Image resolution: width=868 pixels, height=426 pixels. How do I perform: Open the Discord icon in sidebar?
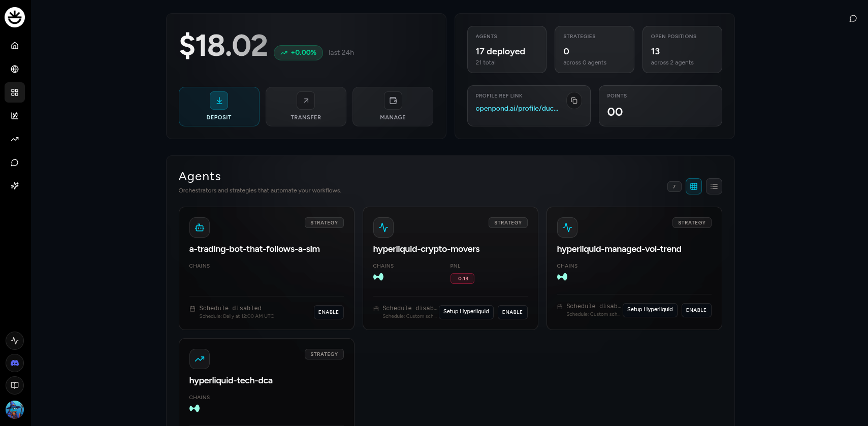(15, 363)
